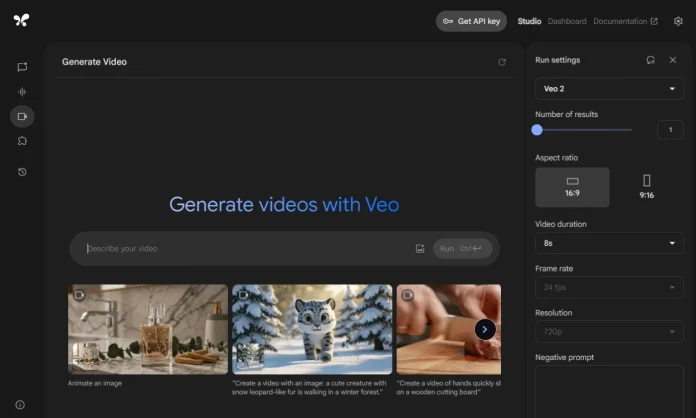Click the reset icon in Run settings
Screen dimensions: 696x418
pos(650,60)
